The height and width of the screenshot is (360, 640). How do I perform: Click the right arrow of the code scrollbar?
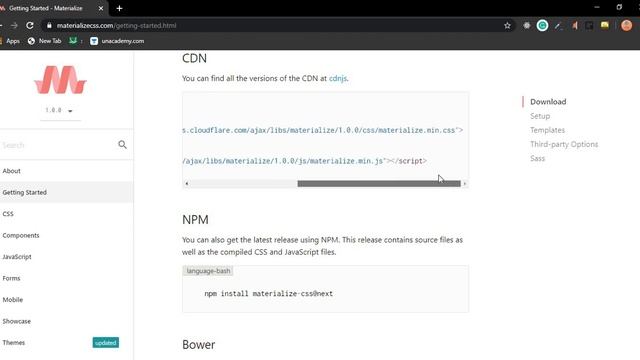click(x=464, y=184)
